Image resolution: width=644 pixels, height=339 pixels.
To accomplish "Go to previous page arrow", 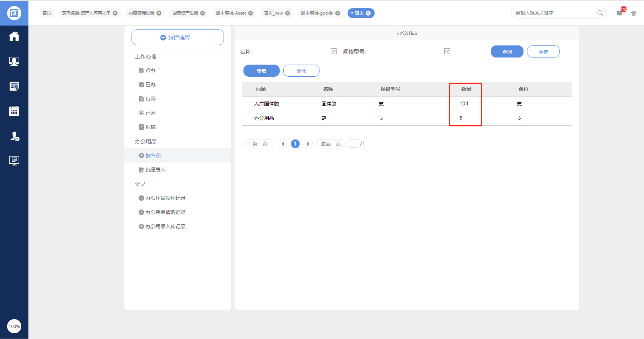I will tap(283, 144).
